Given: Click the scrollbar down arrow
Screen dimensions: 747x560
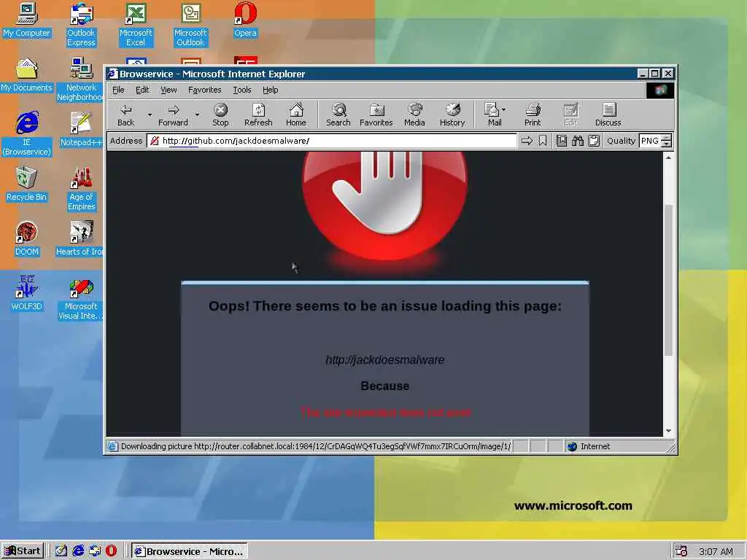Looking at the screenshot, I should pyautogui.click(x=668, y=430).
